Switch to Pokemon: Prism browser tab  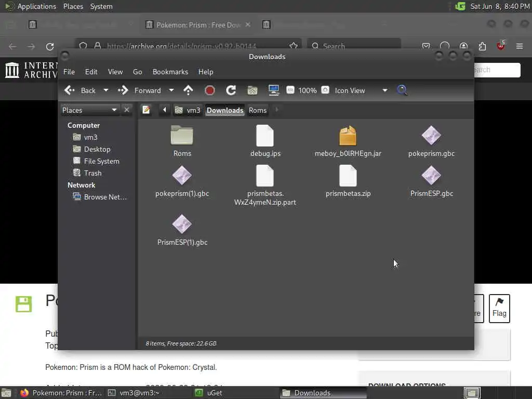coord(198,25)
